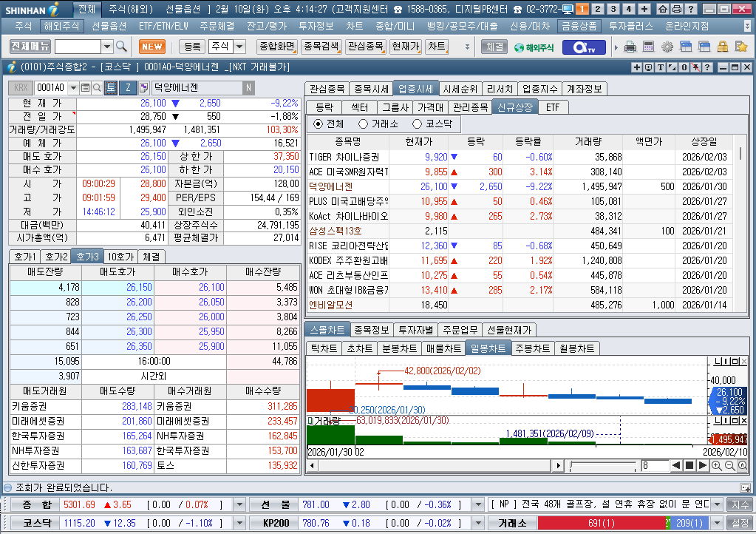
Task: Click the stock list icon beside code 0001A0
Action: (85, 88)
